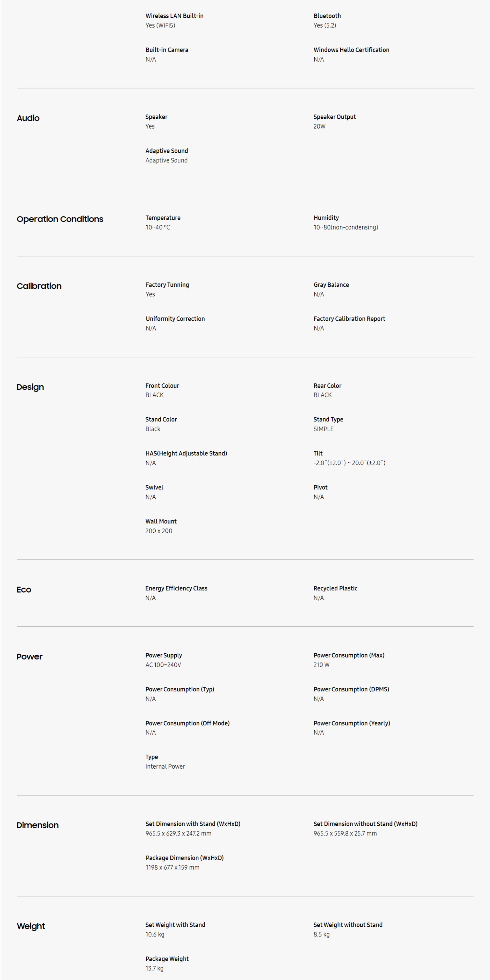Click the Humidity 10~80(non-condensing) value

345,227
